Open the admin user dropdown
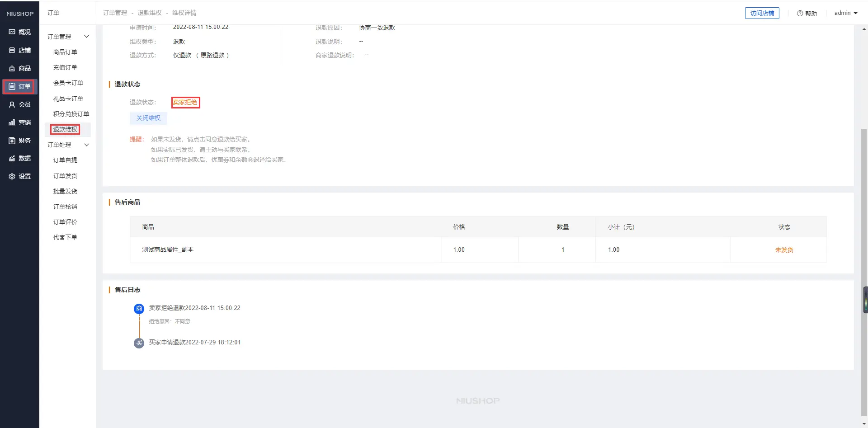 tap(846, 13)
